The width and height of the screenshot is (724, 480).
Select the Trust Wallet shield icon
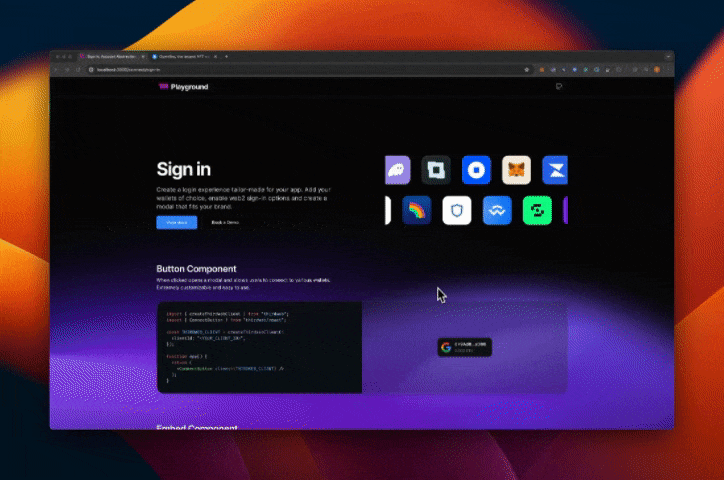tap(457, 210)
